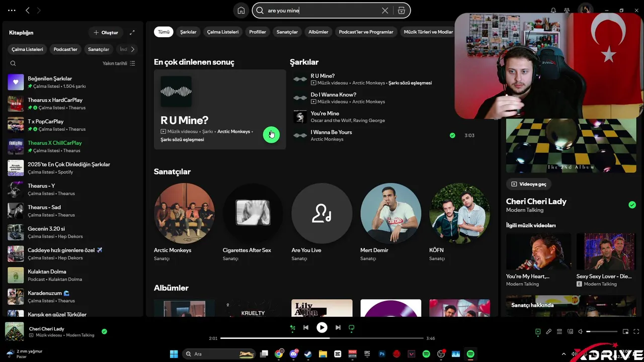
Task: Open the Beğenilen Şarkılar playlist
Action: tap(73, 82)
